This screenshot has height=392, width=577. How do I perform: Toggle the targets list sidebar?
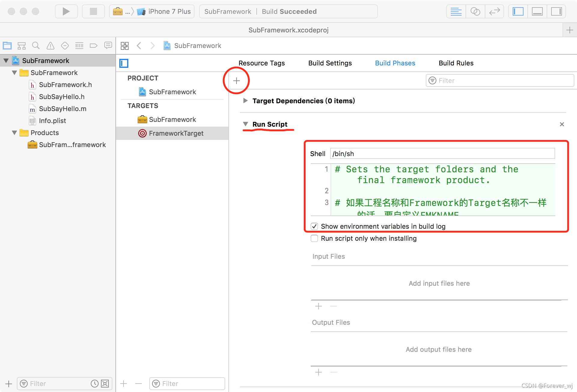click(x=124, y=63)
